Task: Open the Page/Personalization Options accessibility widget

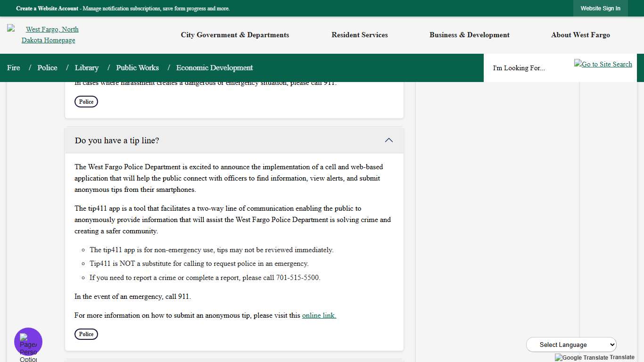Action: 28,341
